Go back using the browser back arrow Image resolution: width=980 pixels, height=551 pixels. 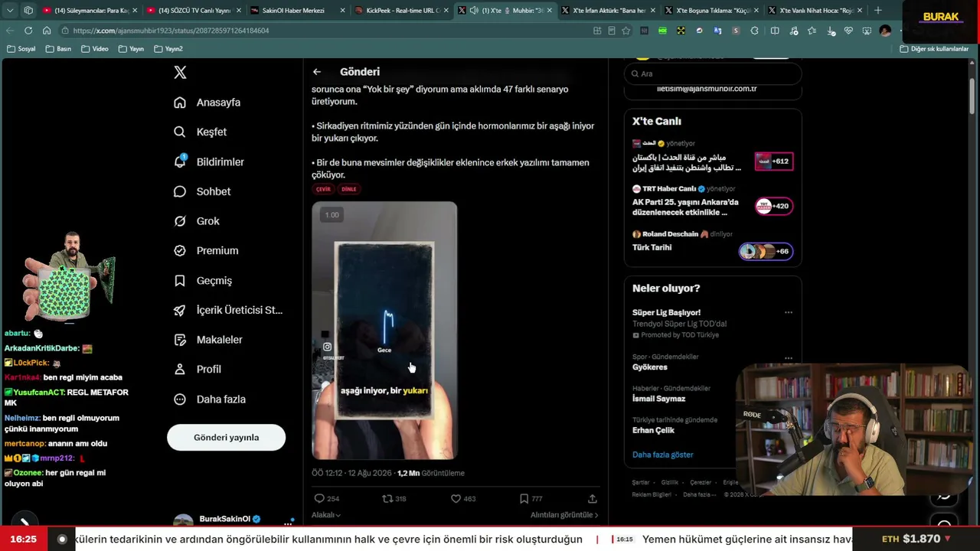pos(10,31)
